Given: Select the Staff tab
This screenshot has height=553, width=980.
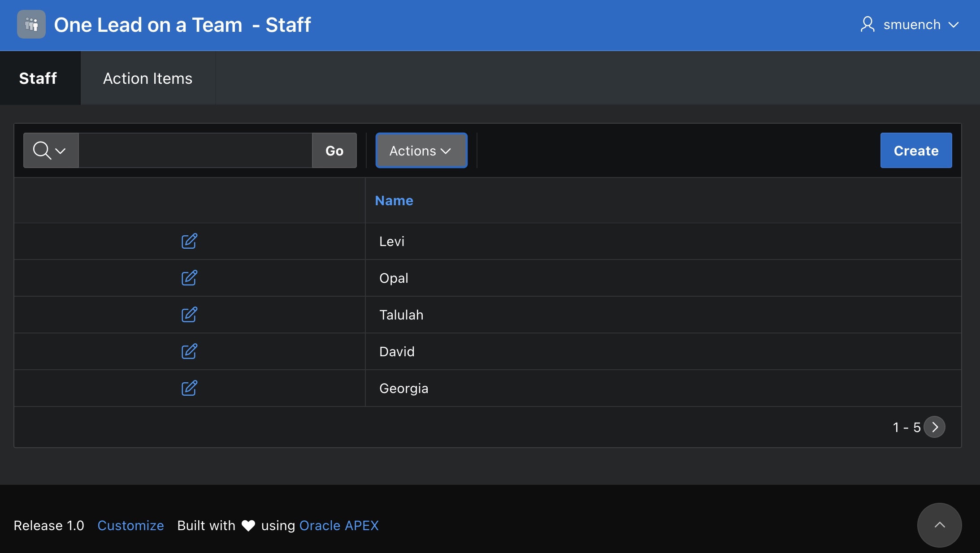Looking at the screenshot, I should coord(38,78).
